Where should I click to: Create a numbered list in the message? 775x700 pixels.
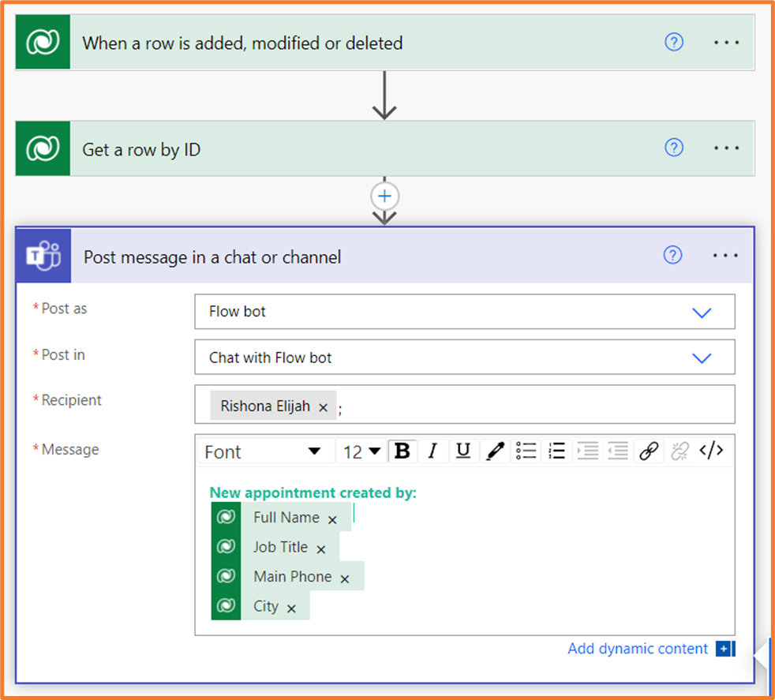pyautogui.click(x=556, y=451)
